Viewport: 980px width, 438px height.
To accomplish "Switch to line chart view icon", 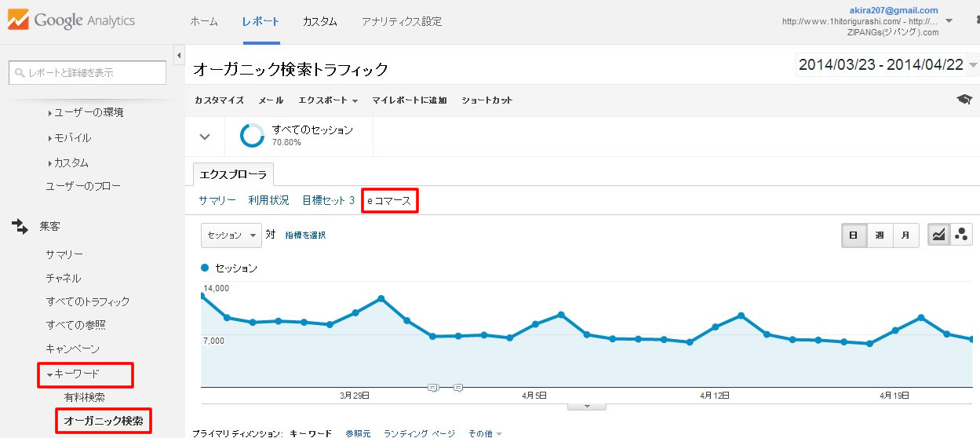I will tap(938, 235).
